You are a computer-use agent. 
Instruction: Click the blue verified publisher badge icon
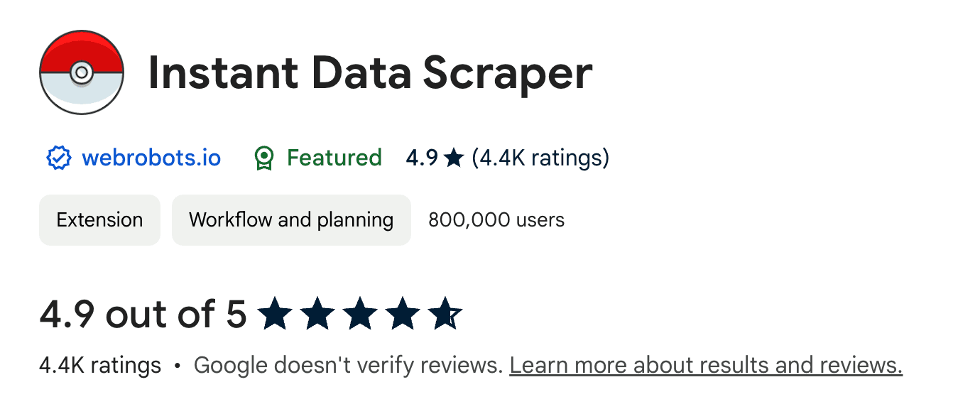58,158
